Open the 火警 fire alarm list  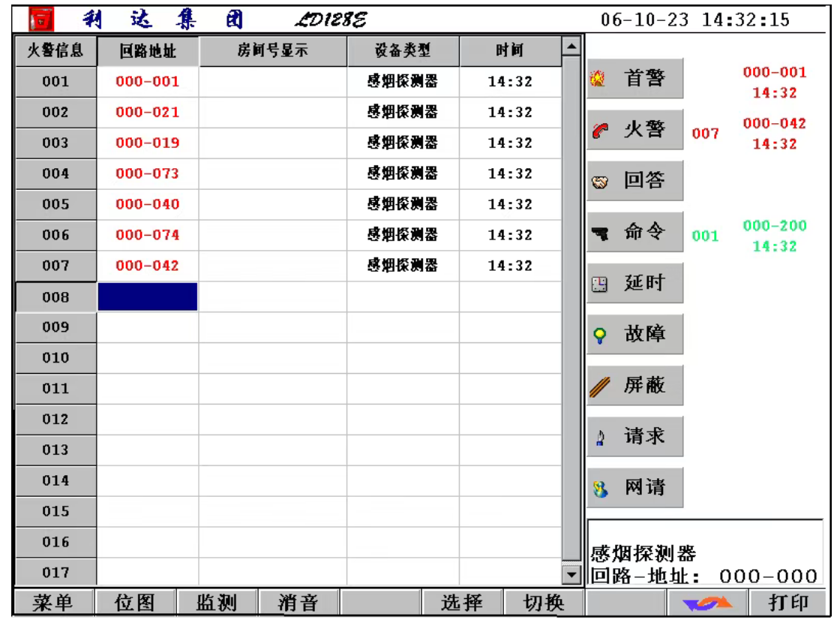coord(634,130)
